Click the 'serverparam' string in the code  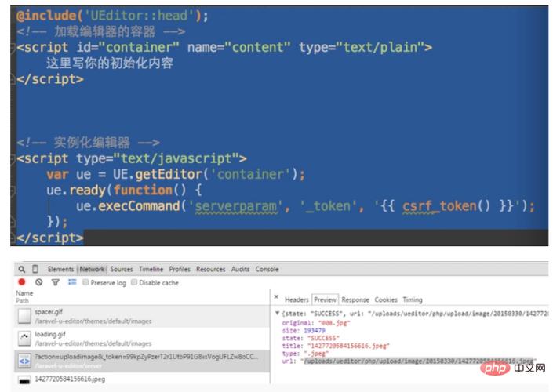[x=235, y=206]
